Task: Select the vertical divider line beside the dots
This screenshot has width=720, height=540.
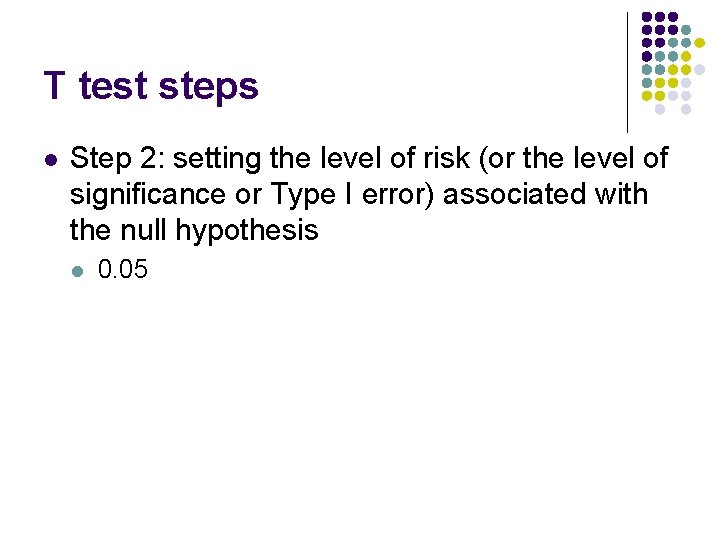Action: [627, 73]
